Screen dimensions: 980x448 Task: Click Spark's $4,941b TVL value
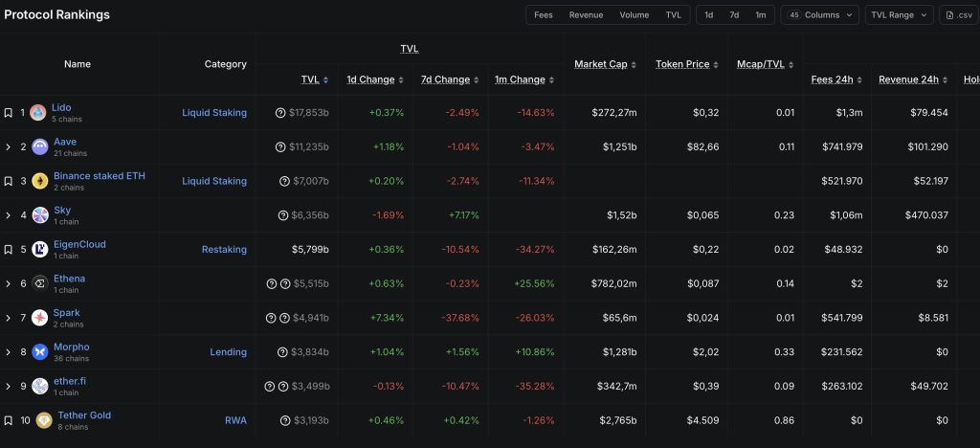[x=311, y=318]
